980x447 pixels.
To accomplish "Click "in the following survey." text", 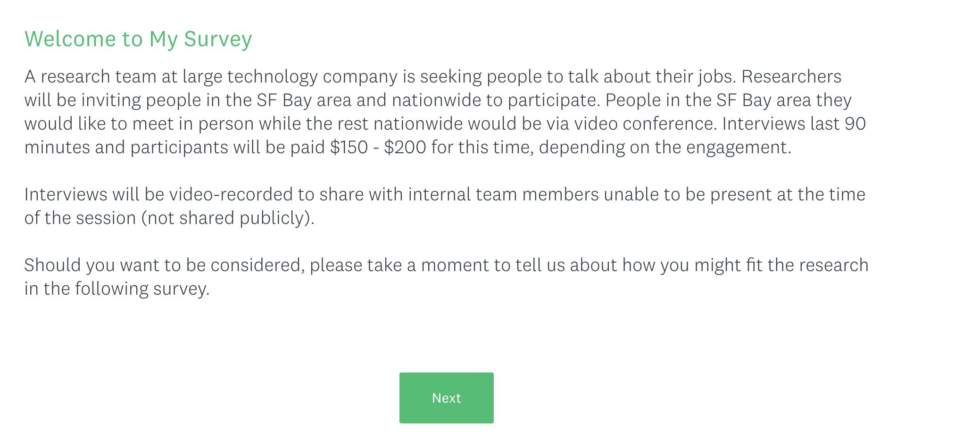I will [117, 289].
